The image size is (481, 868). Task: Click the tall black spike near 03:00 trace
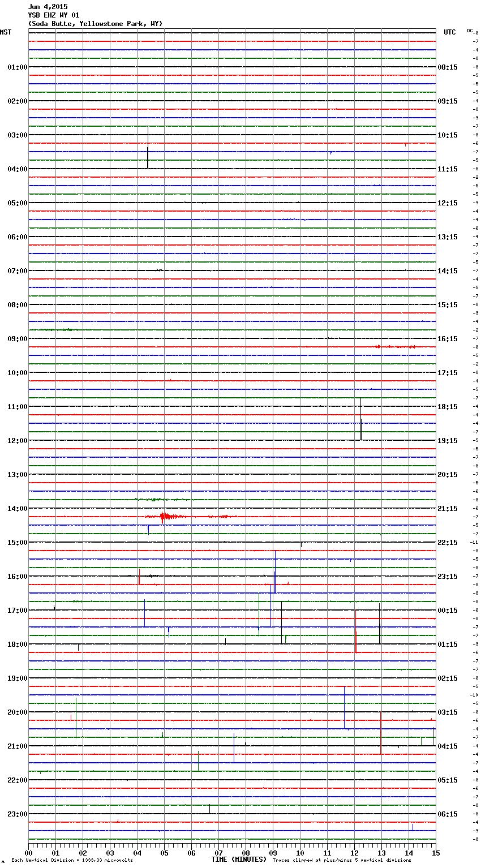pyautogui.click(x=148, y=147)
